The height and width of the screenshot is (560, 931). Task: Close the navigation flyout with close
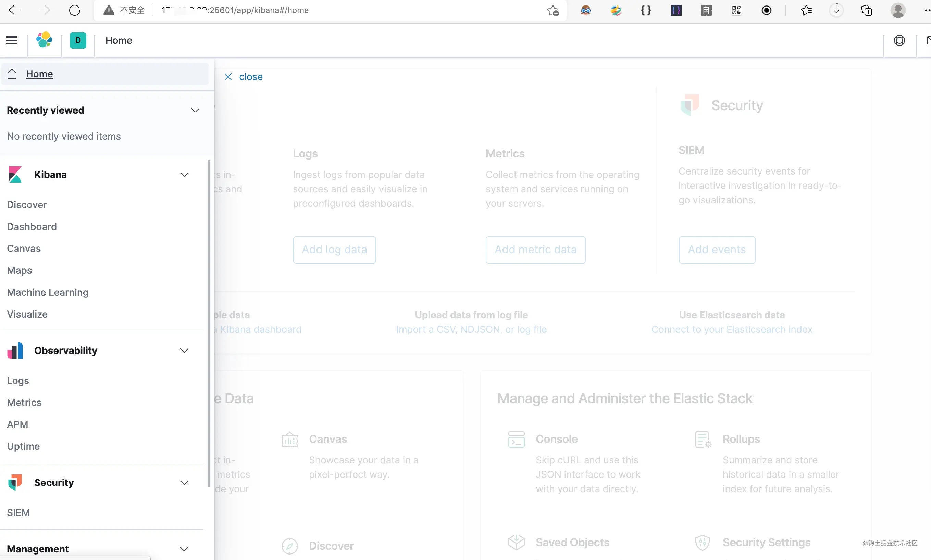click(243, 77)
